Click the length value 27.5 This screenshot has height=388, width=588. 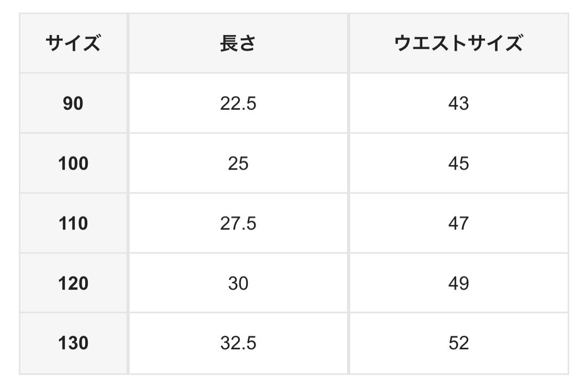[238, 224]
